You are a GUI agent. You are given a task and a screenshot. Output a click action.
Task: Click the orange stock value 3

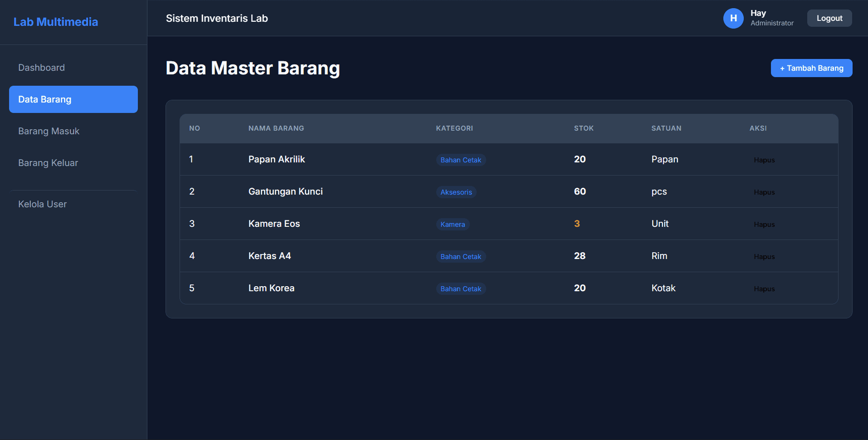[x=577, y=224]
